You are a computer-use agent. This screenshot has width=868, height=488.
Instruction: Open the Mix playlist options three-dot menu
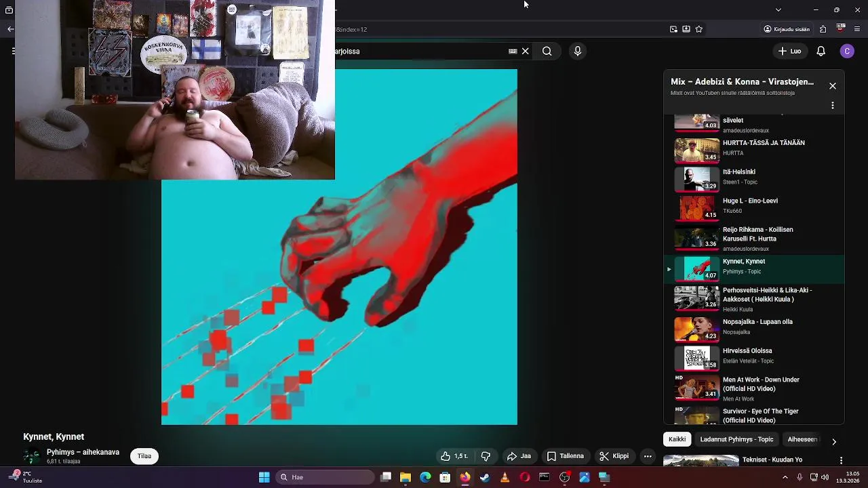pos(833,106)
